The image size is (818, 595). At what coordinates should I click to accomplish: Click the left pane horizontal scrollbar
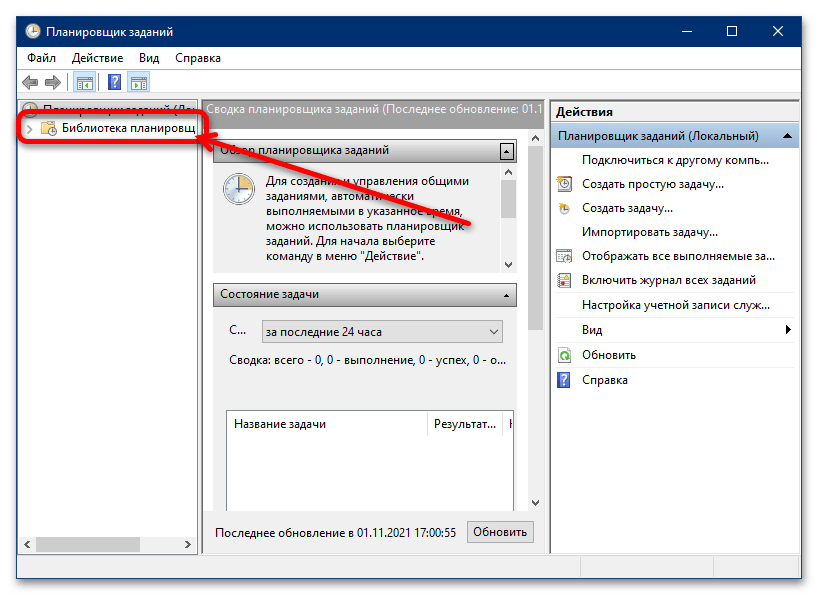[x=100, y=544]
